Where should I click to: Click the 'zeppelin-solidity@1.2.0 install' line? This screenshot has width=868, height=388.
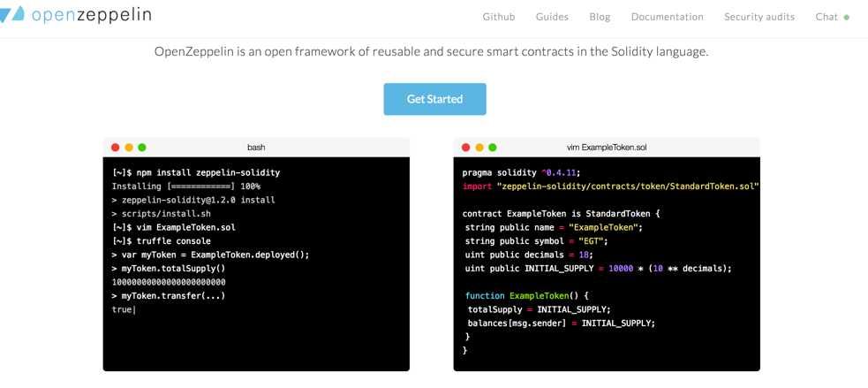tap(193, 200)
